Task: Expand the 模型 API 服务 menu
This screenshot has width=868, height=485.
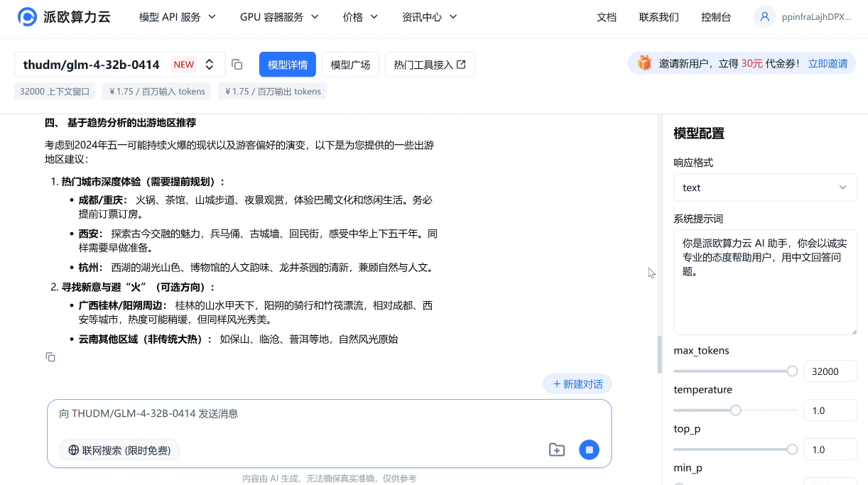Action: (178, 17)
